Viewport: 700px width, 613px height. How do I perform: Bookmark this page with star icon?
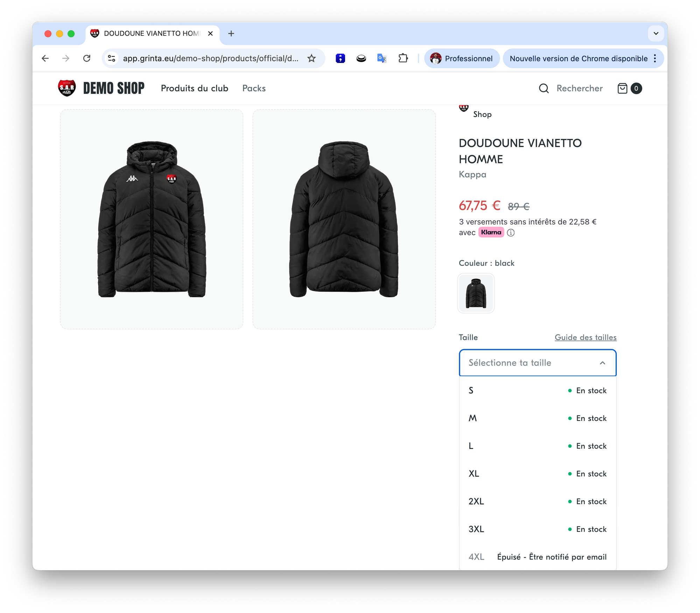[x=311, y=58]
